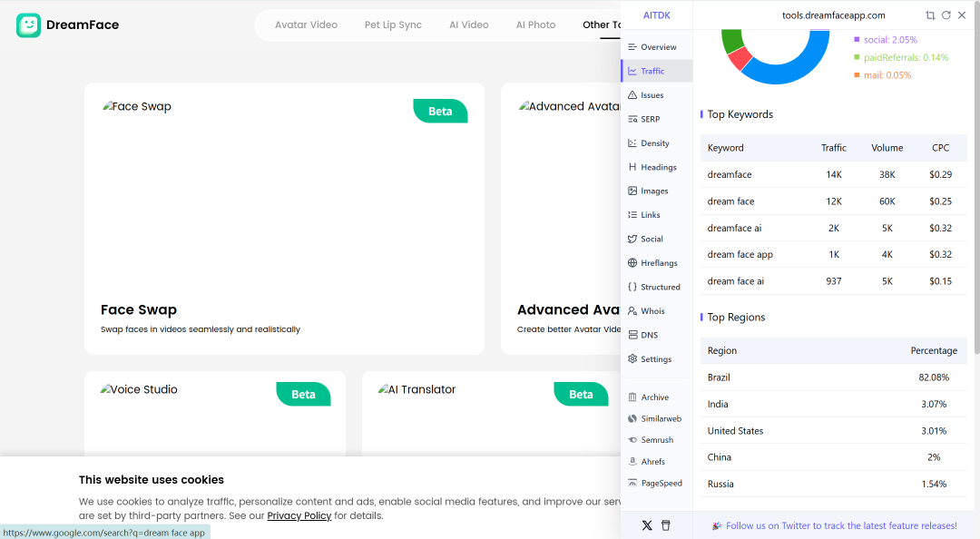980x539 pixels.
Task: Click the 'dream face' keyword row link
Action: (730, 201)
